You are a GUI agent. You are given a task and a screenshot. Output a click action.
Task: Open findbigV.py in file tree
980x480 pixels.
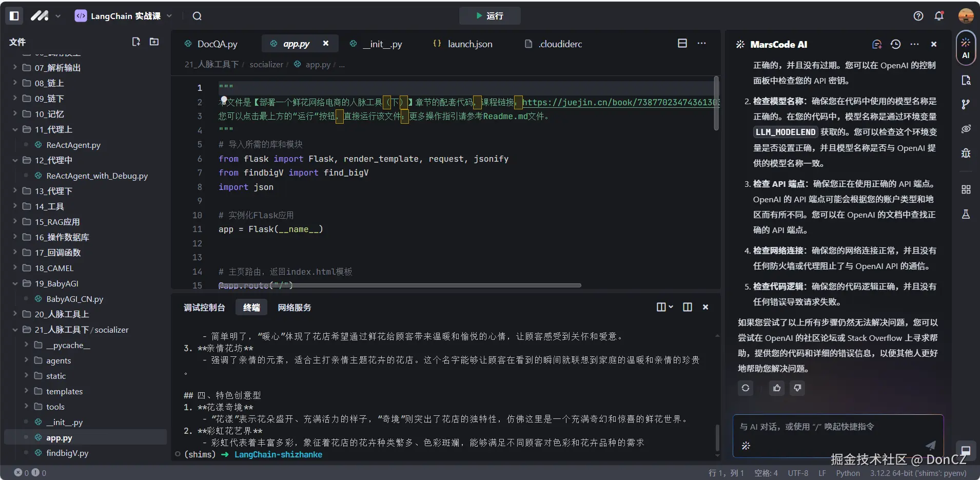click(x=85, y=453)
